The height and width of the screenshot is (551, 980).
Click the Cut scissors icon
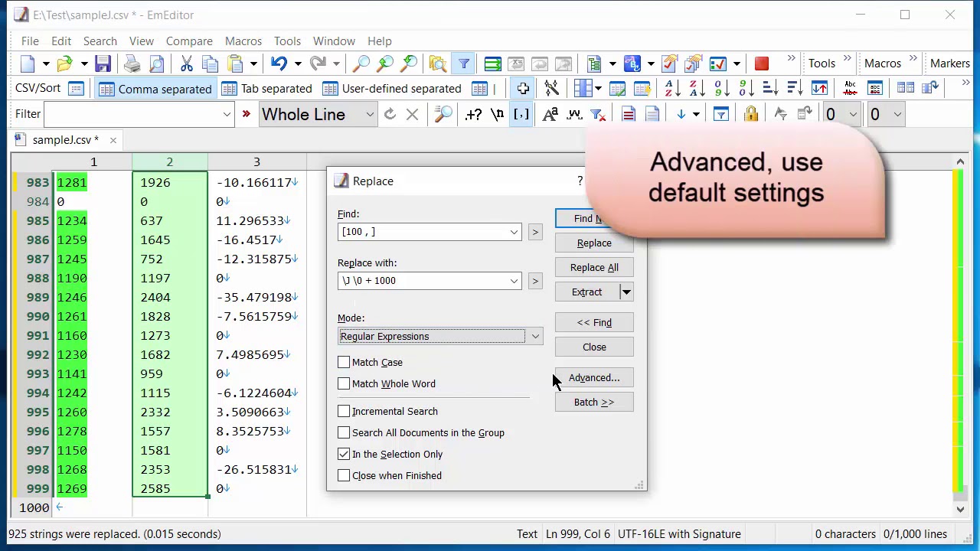pos(186,64)
